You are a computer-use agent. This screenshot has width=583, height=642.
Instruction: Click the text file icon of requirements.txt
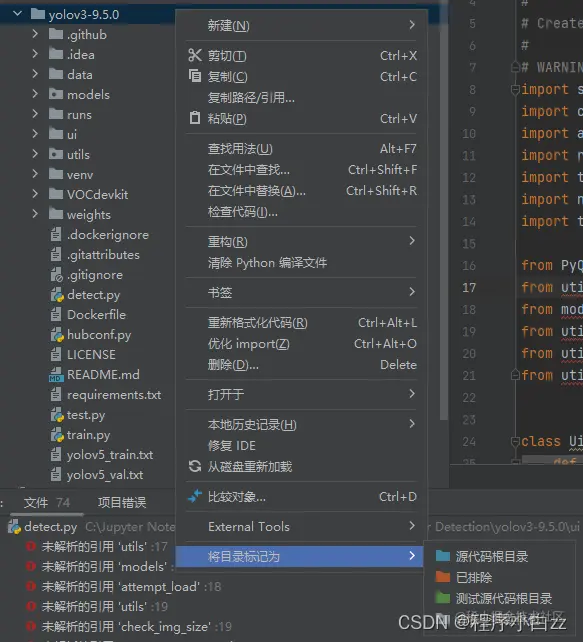click(x=56, y=395)
